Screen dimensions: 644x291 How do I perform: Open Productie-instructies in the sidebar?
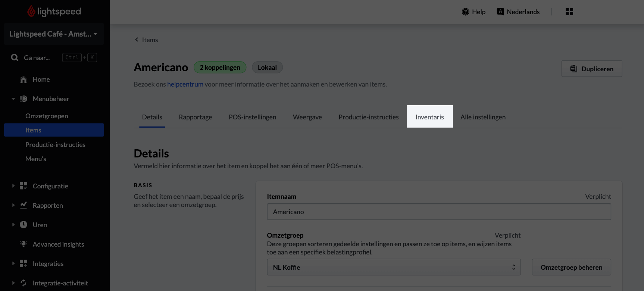click(55, 145)
